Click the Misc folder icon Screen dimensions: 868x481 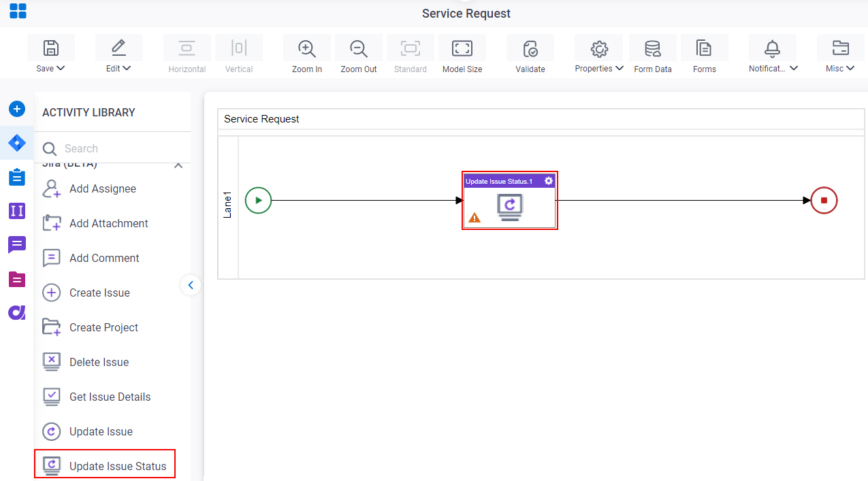840,48
